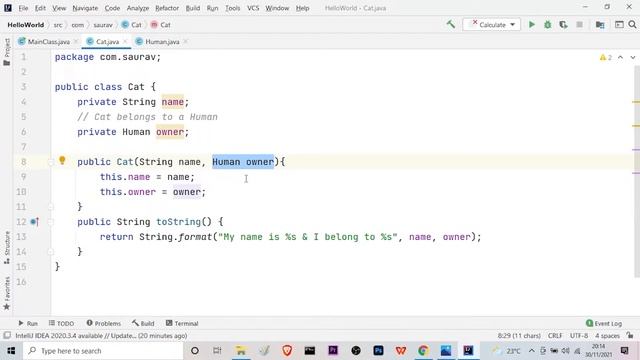
Task: Close the MainClass.java tab
Action: click(76, 41)
